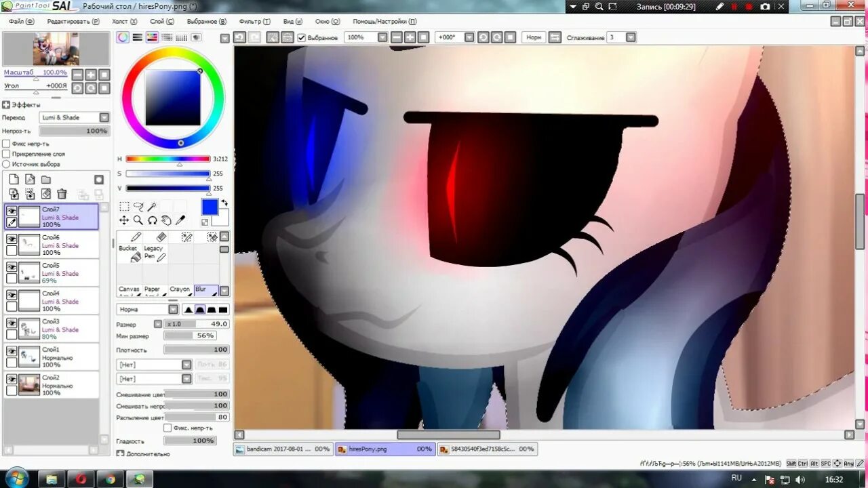
Task: Hide layer Слой5 with eye icon
Action: click(12, 267)
